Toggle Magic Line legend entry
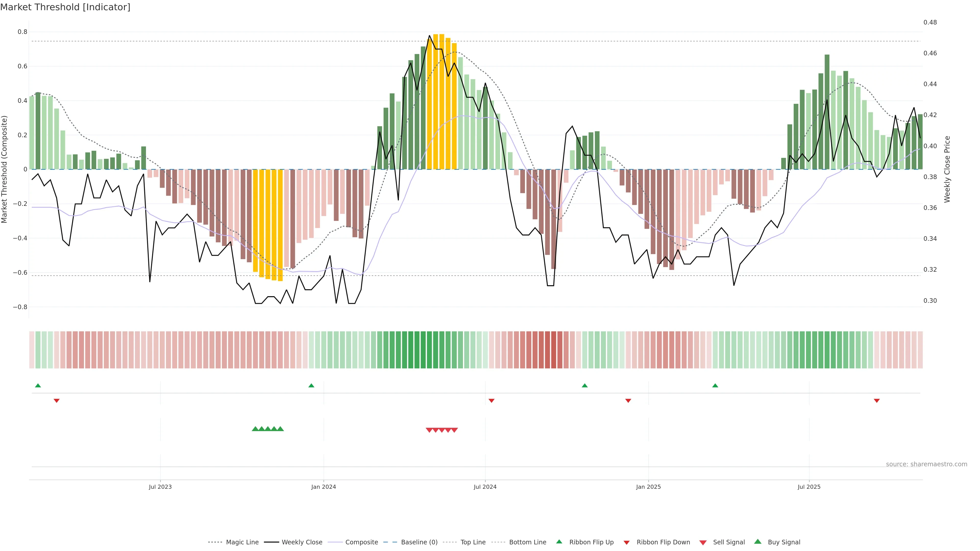Viewport: 980px width, 551px height. pyautogui.click(x=242, y=542)
